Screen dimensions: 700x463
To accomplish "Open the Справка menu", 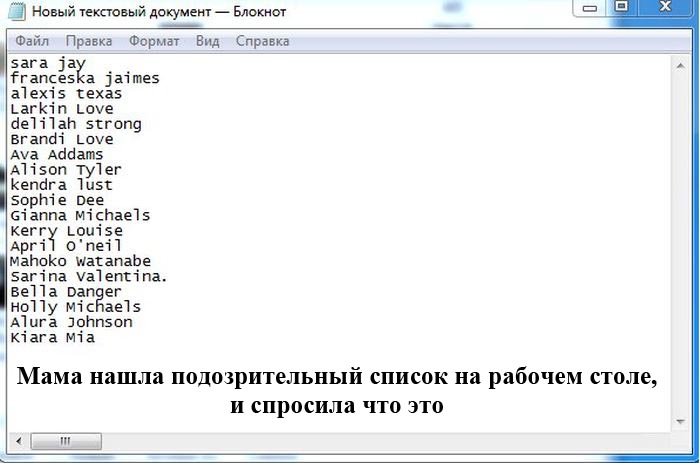I will [262, 41].
